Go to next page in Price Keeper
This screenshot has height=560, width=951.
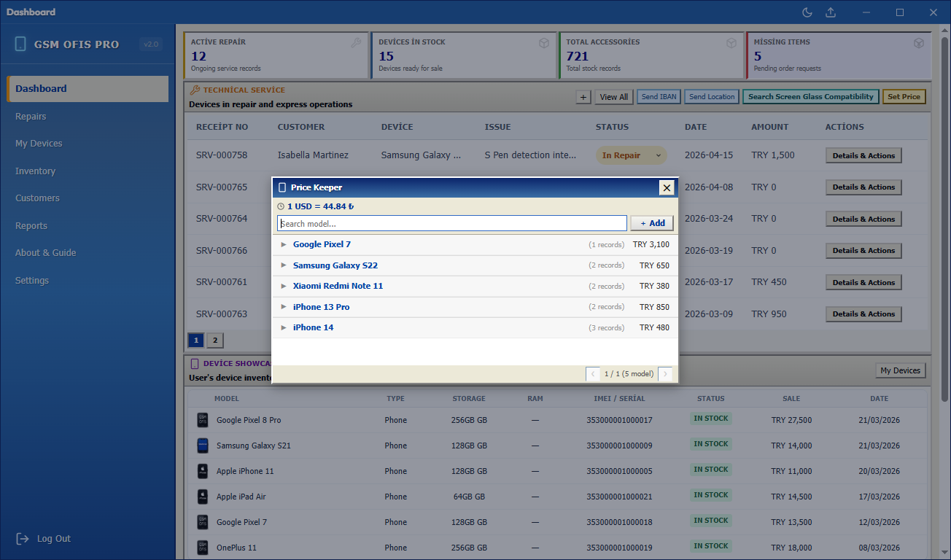click(x=665, y=374)
